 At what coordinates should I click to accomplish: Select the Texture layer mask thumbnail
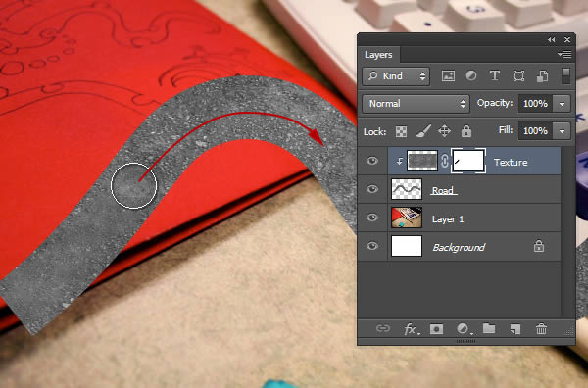point(468,161)
